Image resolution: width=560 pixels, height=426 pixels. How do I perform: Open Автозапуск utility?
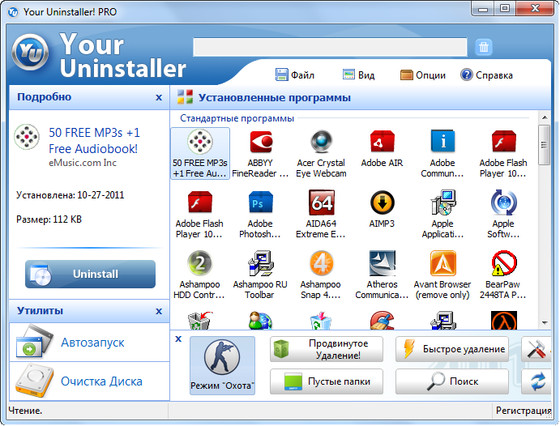click(89, 342)
